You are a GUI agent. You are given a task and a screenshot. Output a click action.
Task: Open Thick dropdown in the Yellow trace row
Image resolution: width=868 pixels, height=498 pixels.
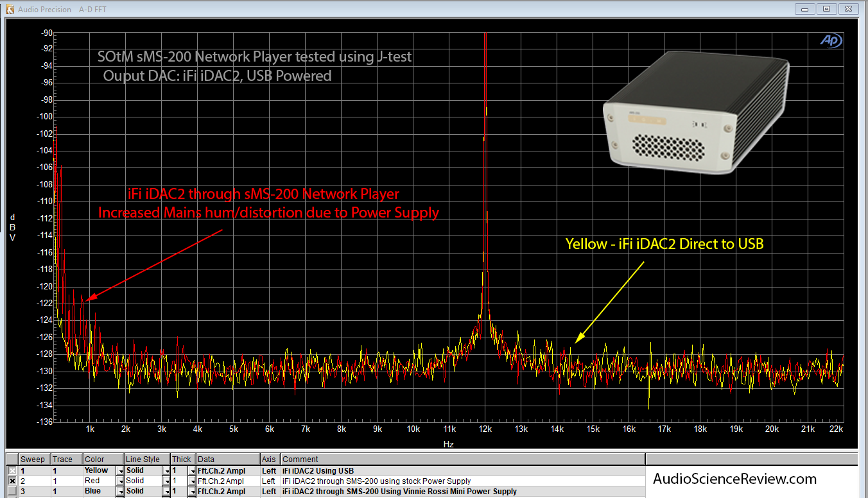tap(191, 471)
